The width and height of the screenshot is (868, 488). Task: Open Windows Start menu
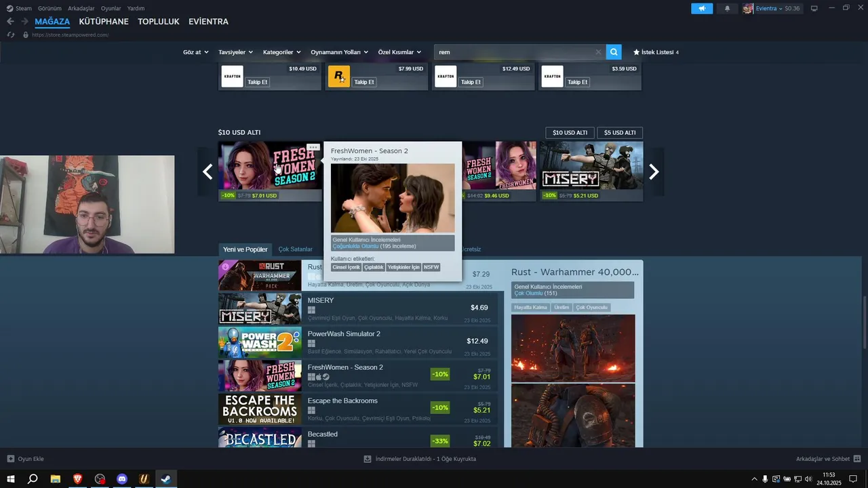pos(11,479)
